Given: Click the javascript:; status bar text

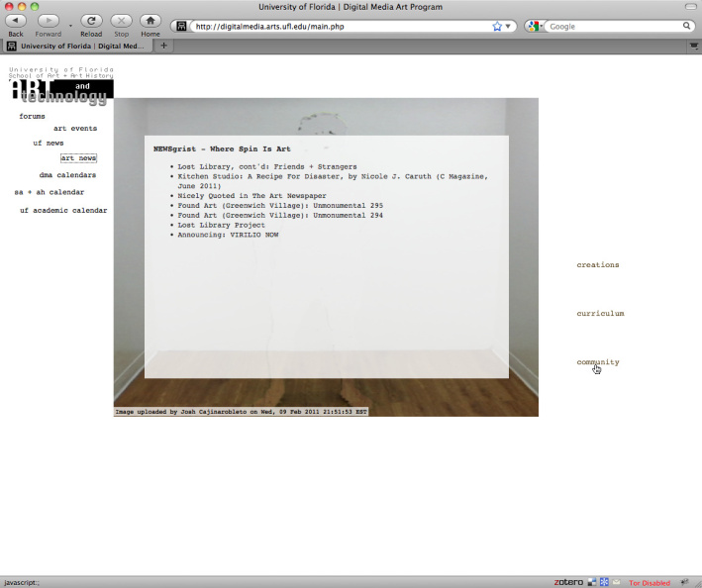Looking at the screenshot, I should [22, 583].
